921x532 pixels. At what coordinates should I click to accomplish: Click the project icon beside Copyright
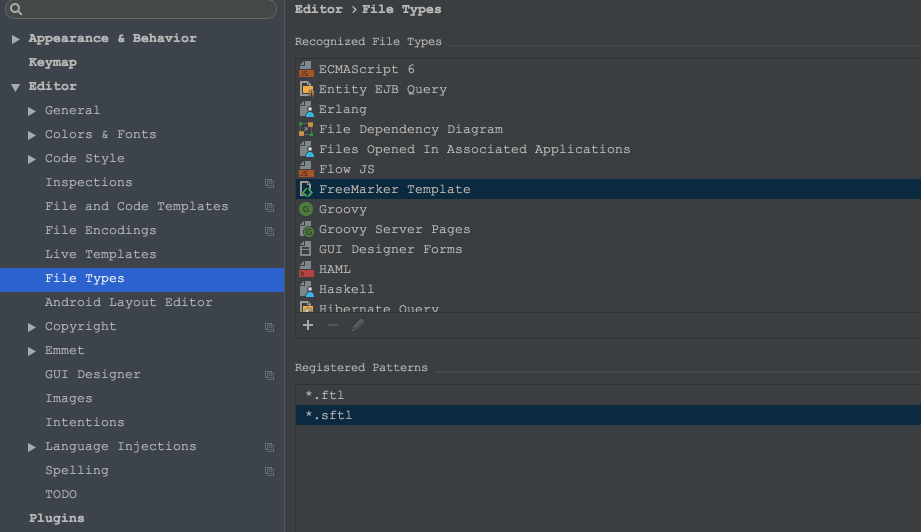click(269, 328)
